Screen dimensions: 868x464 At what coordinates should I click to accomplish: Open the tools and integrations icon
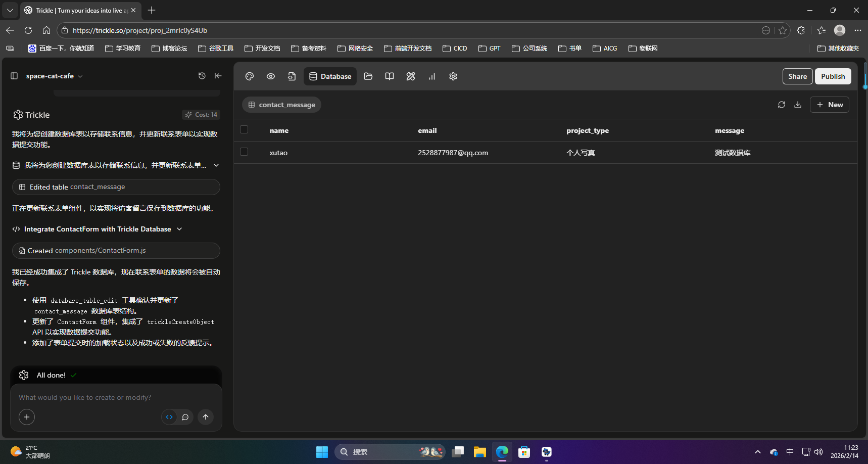point(411,76)
